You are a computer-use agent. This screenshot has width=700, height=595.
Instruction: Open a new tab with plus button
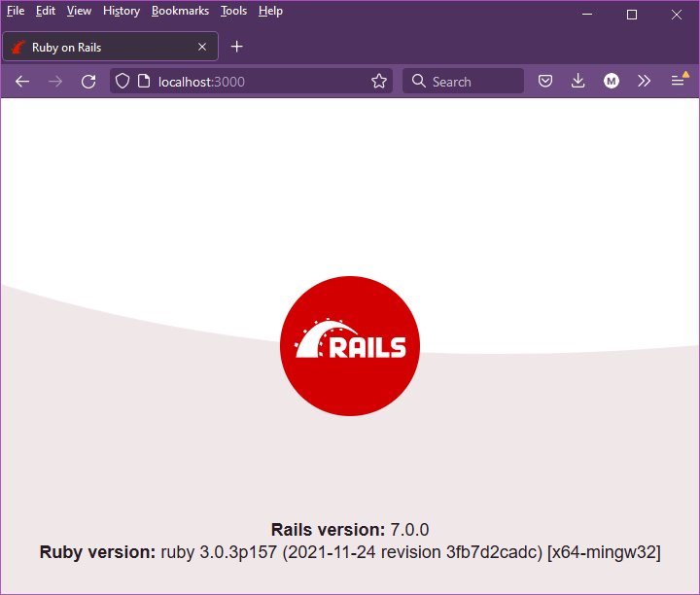click(x=236, y=47)
